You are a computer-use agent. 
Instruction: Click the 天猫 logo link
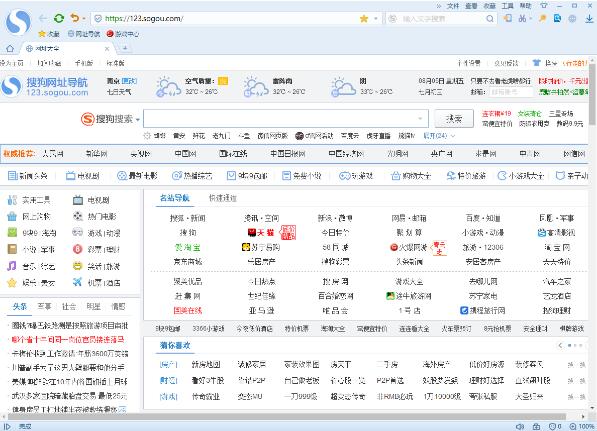[261, 232]
